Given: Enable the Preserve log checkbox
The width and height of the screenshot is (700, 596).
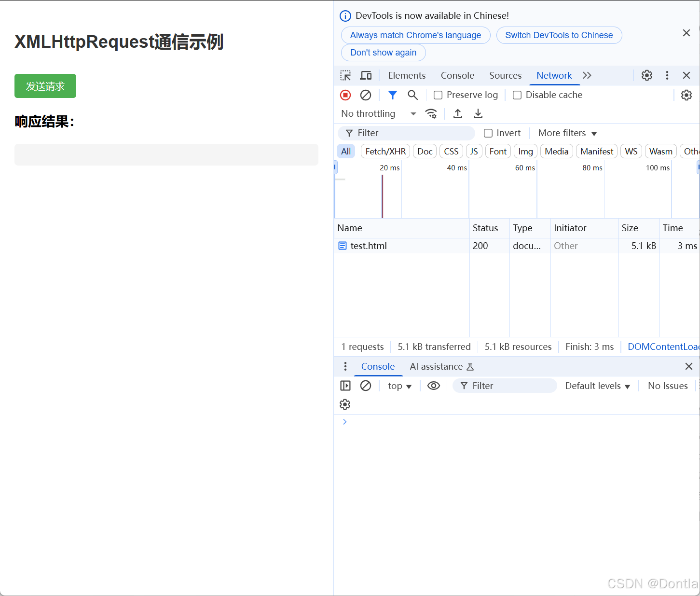Looking at the screenshot, I should coord(438,95).
